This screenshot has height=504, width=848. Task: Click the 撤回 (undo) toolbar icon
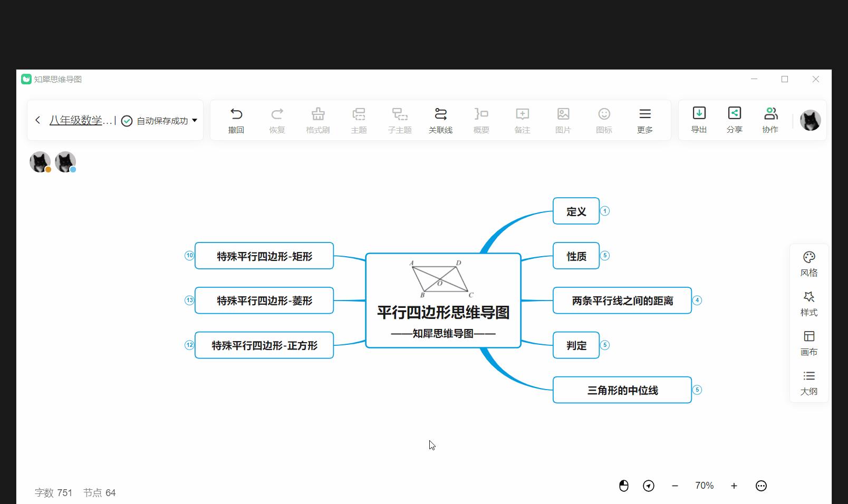(236, 120)
